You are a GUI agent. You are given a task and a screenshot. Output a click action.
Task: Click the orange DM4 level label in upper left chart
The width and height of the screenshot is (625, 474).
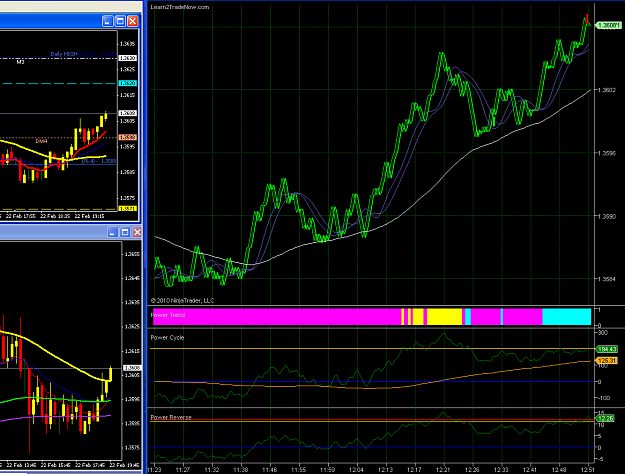tap(41, 141)
